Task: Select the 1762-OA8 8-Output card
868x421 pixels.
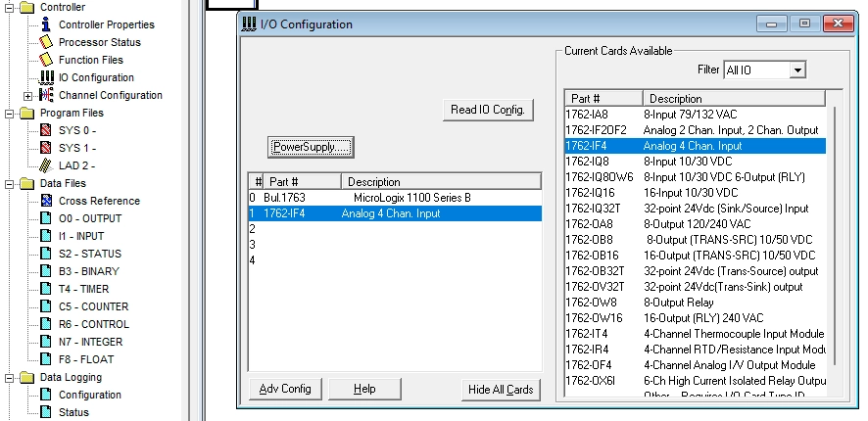Action: click(696, 224)
